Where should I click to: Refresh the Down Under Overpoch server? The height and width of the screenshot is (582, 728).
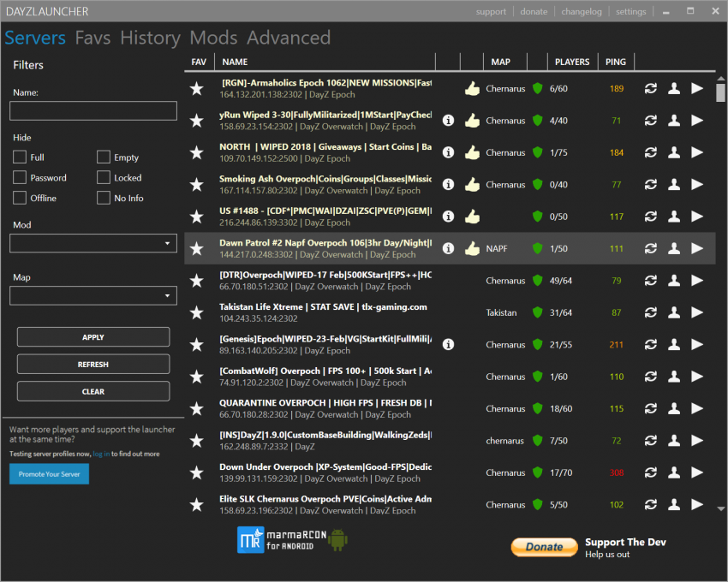(650, 473)
